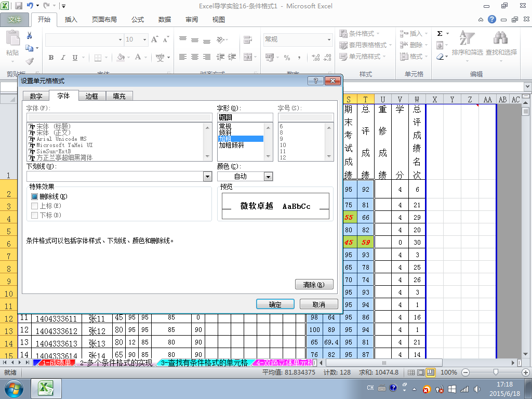Image resolution: width=532 pixels, height=399 pixels.
Task: Click the AutoSum sigma icon
Action: click(440, 34)
